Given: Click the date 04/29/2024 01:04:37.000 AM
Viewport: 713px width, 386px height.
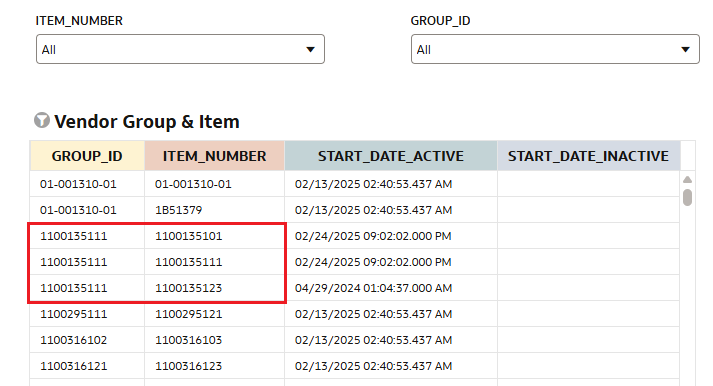Looking at the screenshot, I should [373, 288].
